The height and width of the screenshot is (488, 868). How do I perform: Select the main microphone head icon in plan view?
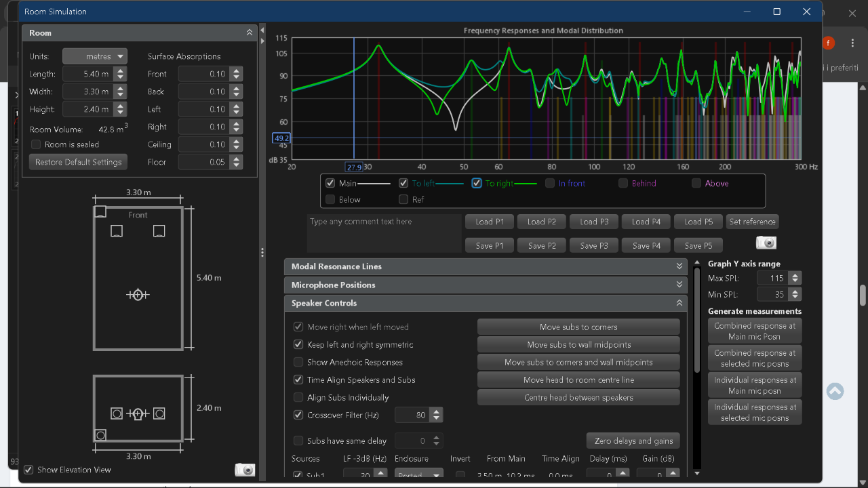138,295
